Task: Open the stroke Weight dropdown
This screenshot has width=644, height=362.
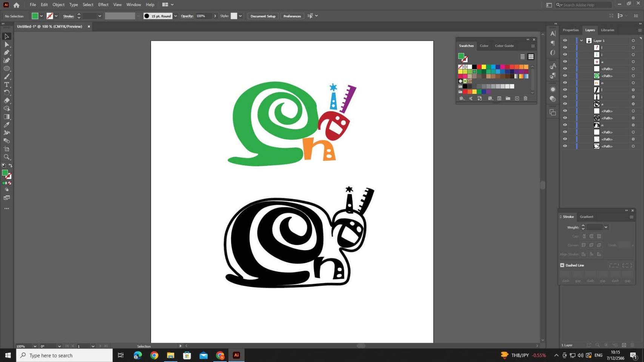Action: pos(606,227)
